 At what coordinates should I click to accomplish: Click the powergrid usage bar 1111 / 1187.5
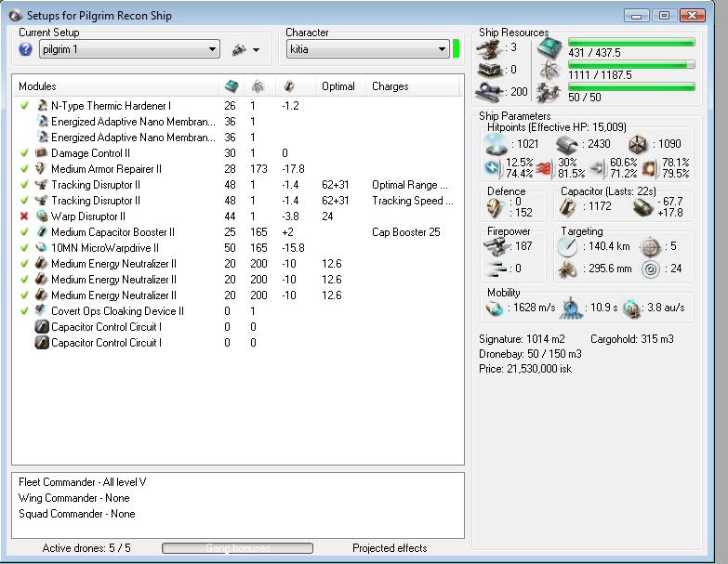click(631, 64)
